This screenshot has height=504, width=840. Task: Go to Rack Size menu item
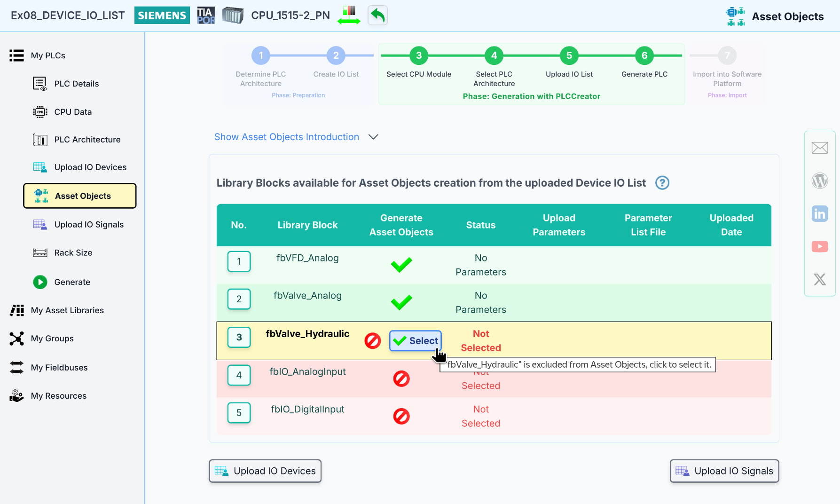tap(73, 253)
